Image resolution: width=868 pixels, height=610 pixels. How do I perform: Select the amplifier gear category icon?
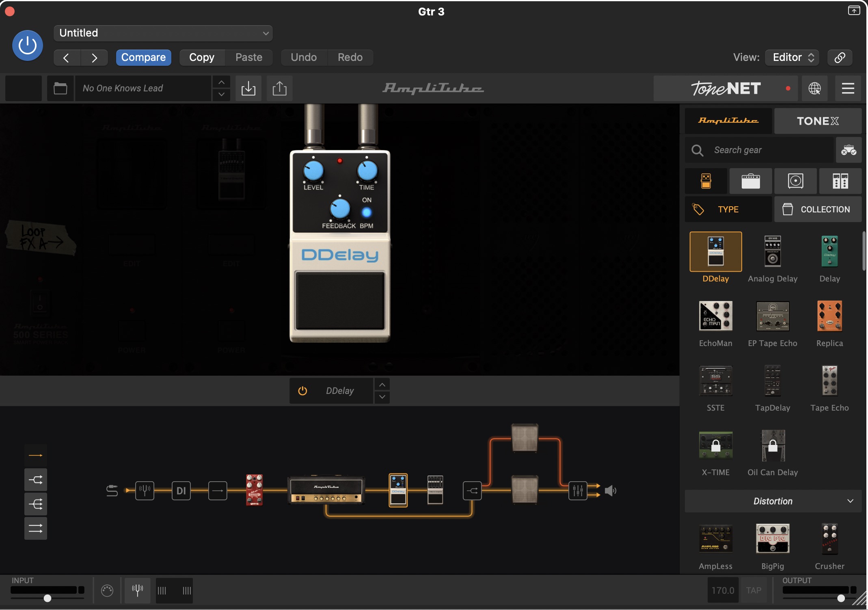coord(750,181)
